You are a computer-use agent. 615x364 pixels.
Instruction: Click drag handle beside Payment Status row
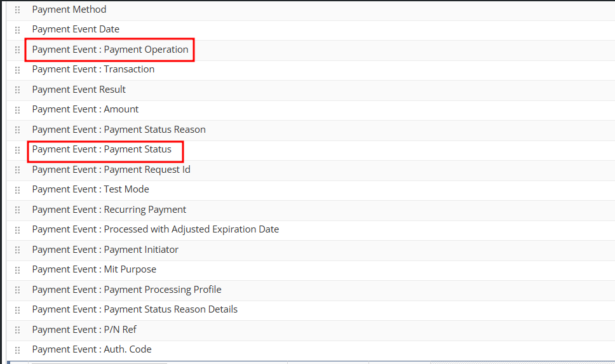click(18, 150)
